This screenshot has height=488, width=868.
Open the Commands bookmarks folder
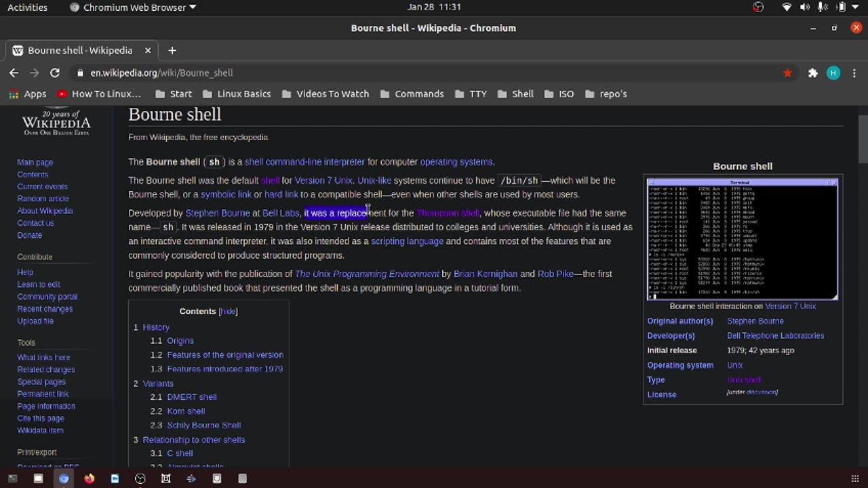click(412, 94)
